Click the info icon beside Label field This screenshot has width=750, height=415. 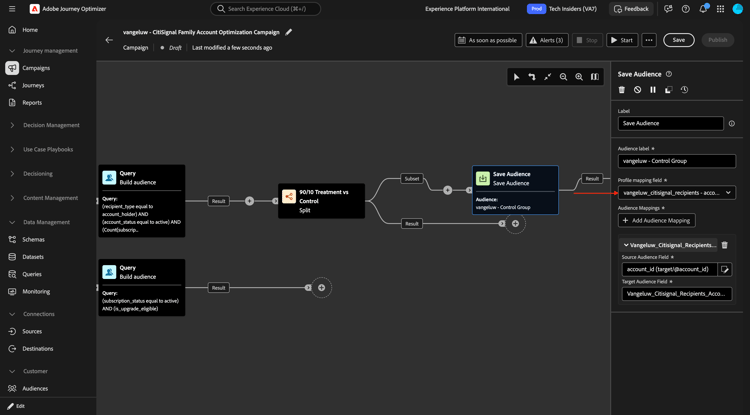(731, 123)
